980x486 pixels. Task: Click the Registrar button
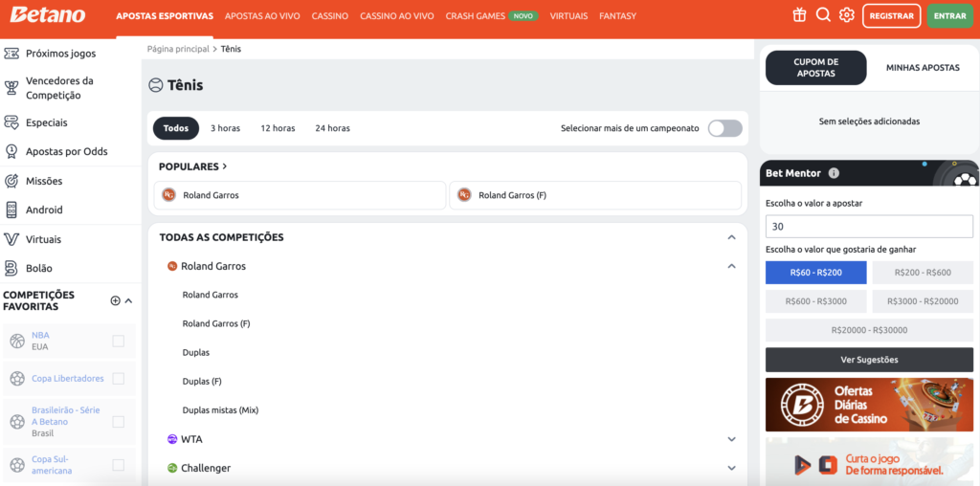coord(891,16)
